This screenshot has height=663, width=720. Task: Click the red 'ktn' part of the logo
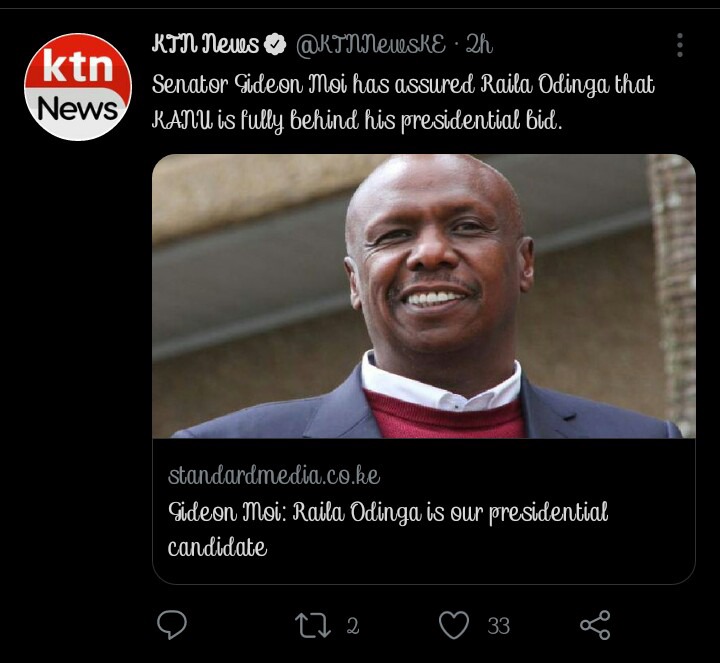[78, 65]
